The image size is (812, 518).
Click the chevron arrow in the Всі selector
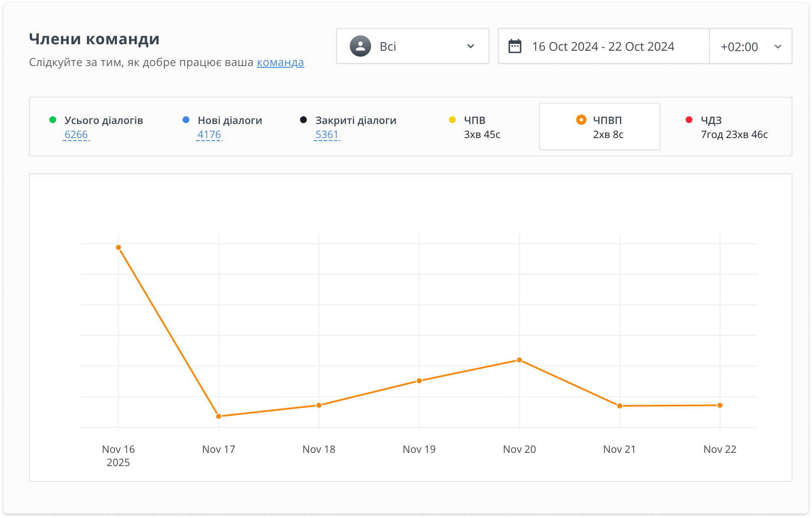coord(471,46)
